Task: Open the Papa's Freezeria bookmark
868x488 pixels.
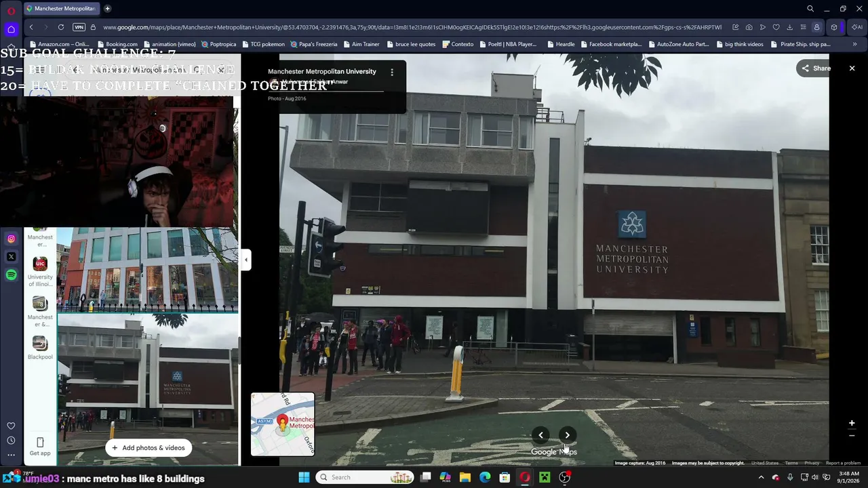Action: click(x=313, y=44)
